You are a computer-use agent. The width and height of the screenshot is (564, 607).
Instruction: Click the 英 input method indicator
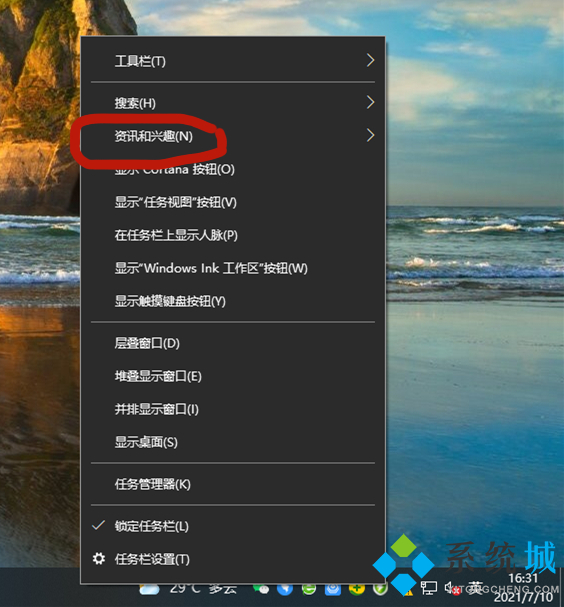[476, 588]
